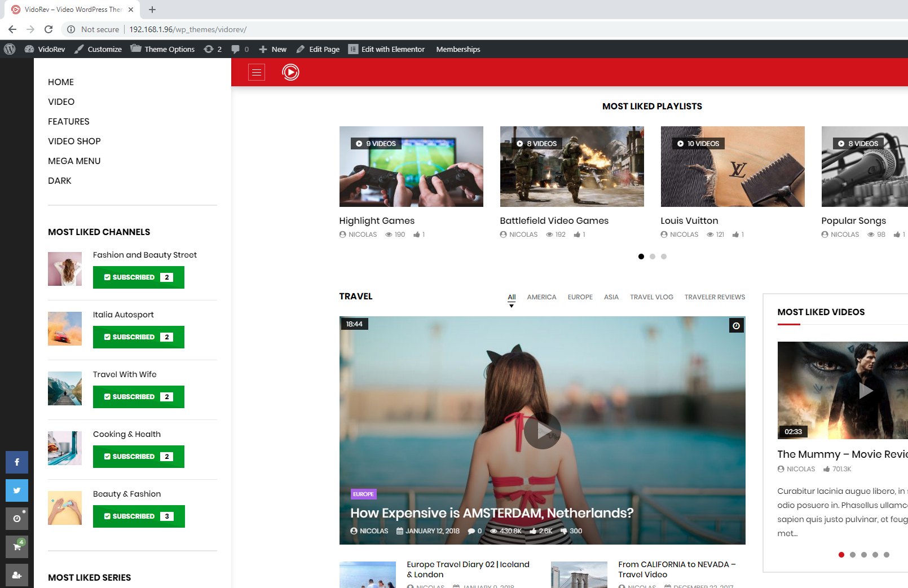Image resolution: width=908 pixels, height=588 pixels.
Task: Click the WordPress logo in admin bar
Action: point(10,49)
